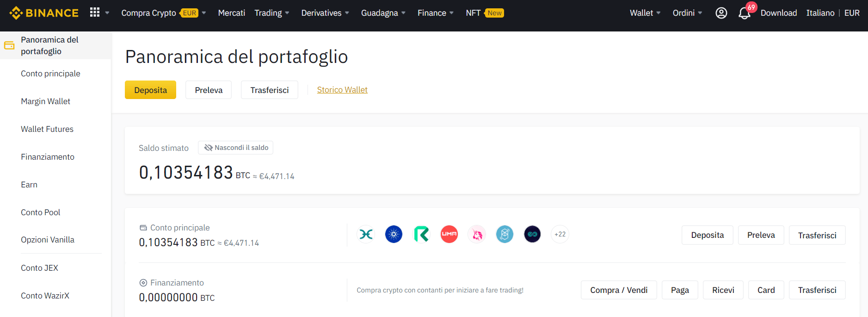The image size is (868, 317).
Task: Open the NFT New menu item
Action: click(485, 13)
